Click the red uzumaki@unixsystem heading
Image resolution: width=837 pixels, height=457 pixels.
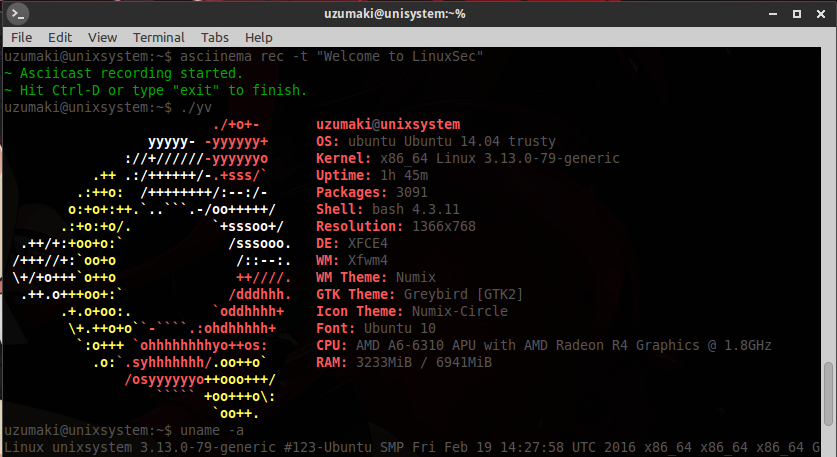[388, 124]
